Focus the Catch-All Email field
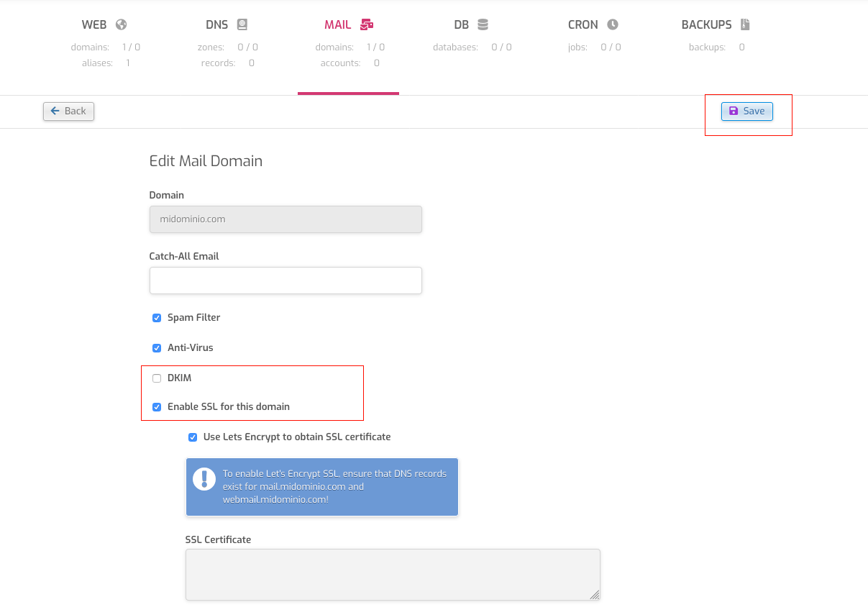868x615 pixels. click(x=285, y=281)
